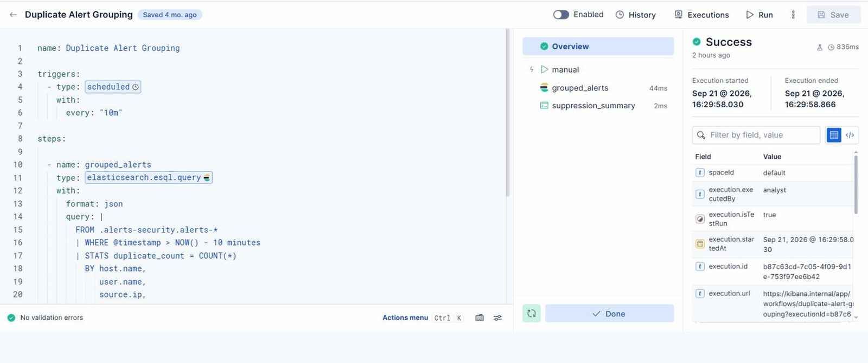Click the editor settings sliders icon

497,317
